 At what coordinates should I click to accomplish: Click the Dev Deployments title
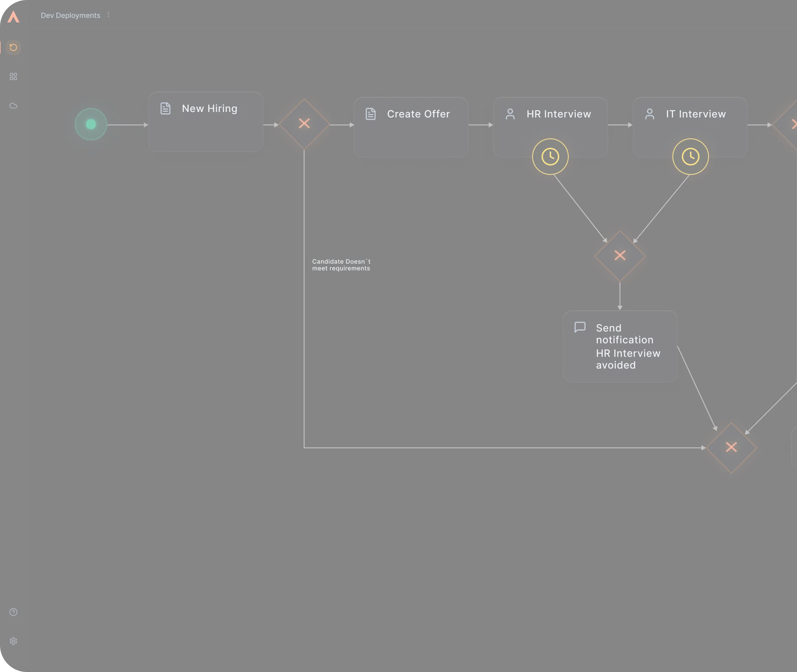[70, 15]
